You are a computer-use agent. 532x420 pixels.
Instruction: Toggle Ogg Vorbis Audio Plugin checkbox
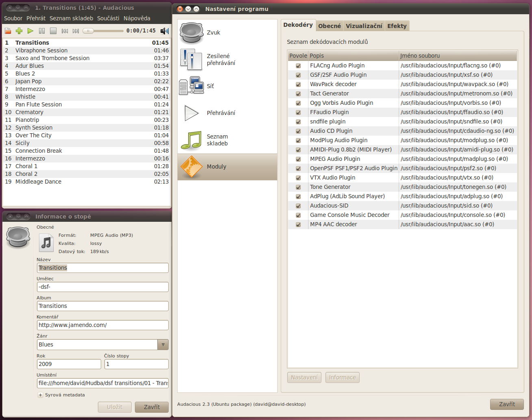(x=298, y=103)
